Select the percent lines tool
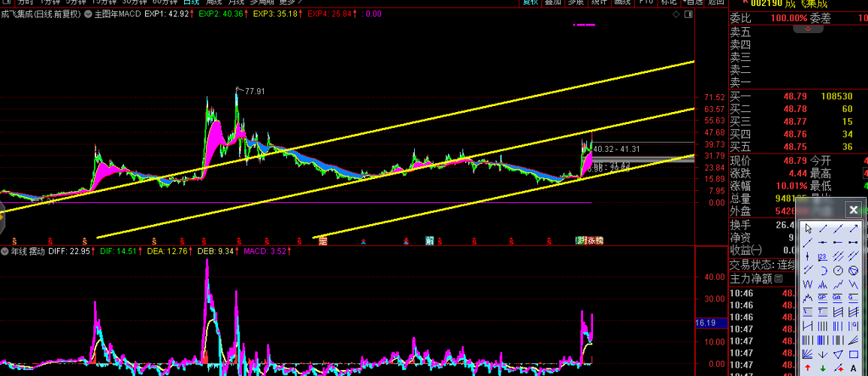 point(808,311)
